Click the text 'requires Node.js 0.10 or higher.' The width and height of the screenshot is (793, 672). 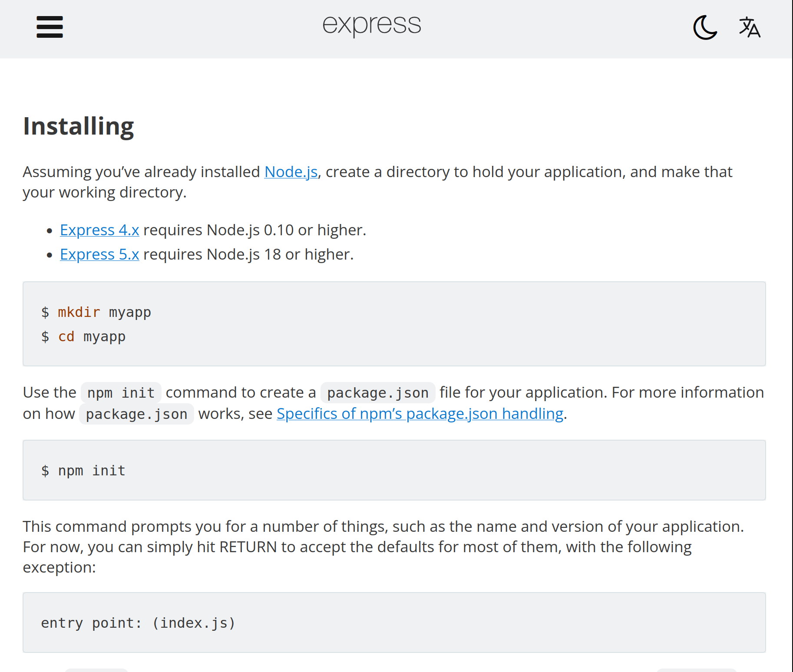[x=255, y=230]
